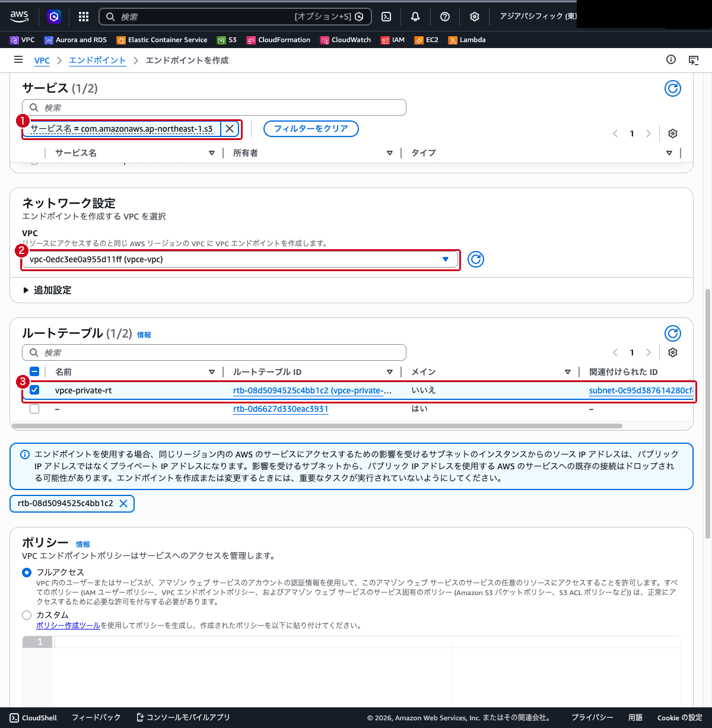Image resolution: width=712 pixels, height=728 pixels.
Task: Click the route table horizontal scrollbar
Action: (x=317, y=426)
